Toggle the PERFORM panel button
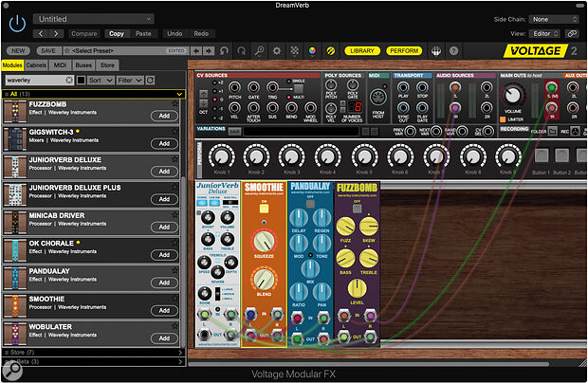Image resolution: width=588 pixels, height=383 pixels. (x=404, y=50)
